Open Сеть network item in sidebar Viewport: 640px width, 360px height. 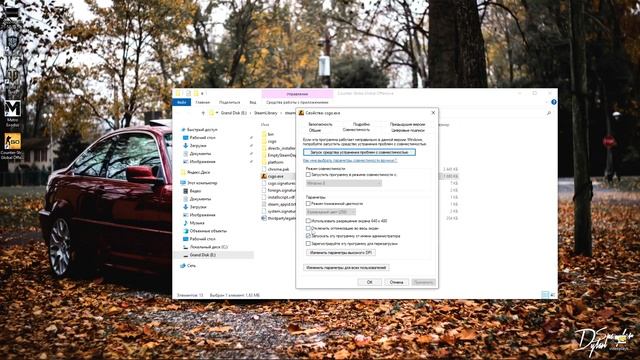point(188,265)
